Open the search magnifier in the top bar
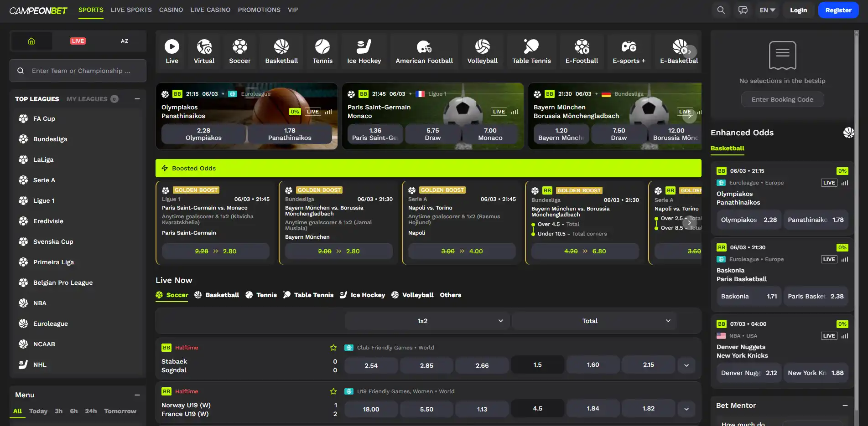 (x=721, y=10)
